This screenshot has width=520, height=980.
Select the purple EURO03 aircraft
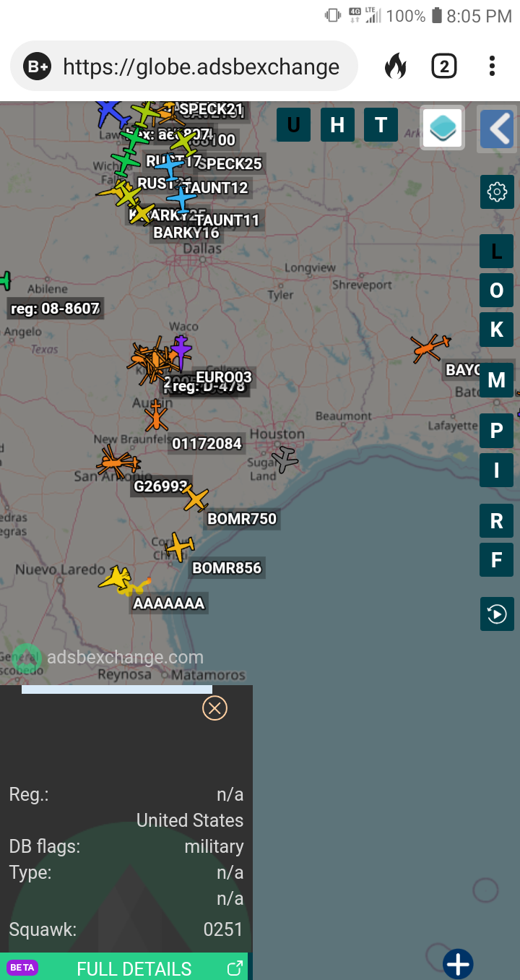point(181,352)
